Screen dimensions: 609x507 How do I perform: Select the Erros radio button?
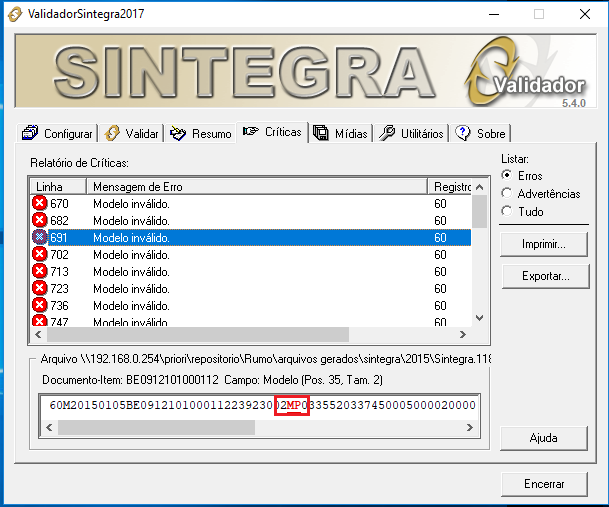[506, 175]
